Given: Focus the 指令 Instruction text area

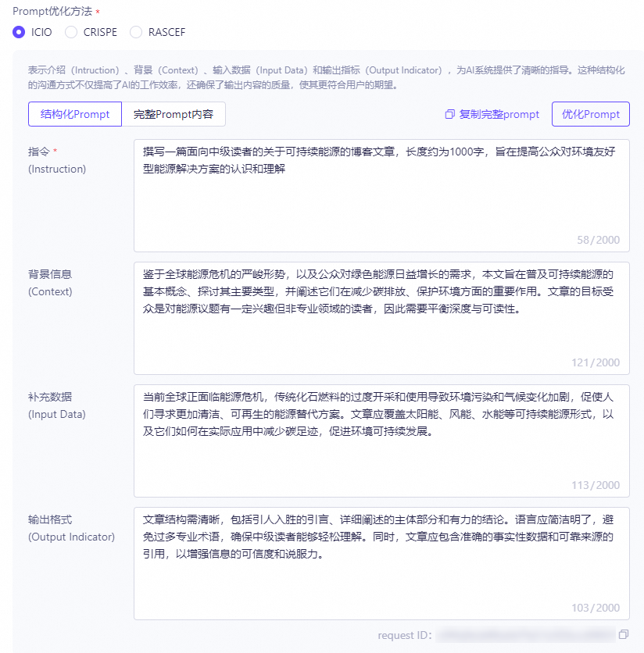Looking at the screenshot, I should tap(381, 196).
